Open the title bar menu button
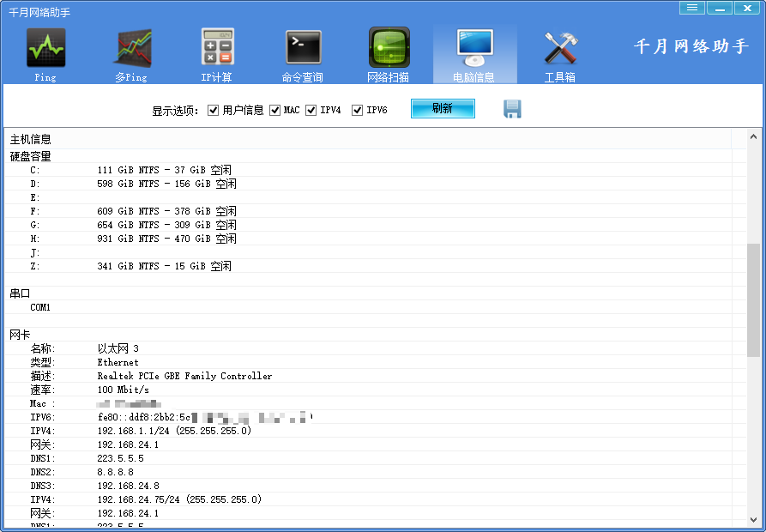 click(691, 8)
